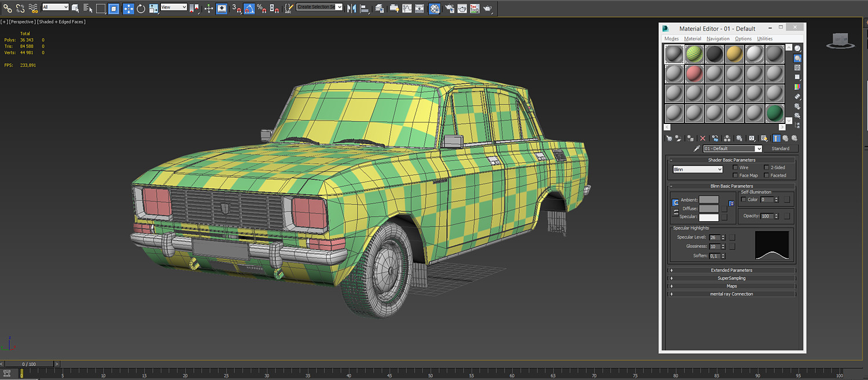Enable the Wire checkbox
The width and height of the screenshot is (868, 380).
tap(735, 167)
